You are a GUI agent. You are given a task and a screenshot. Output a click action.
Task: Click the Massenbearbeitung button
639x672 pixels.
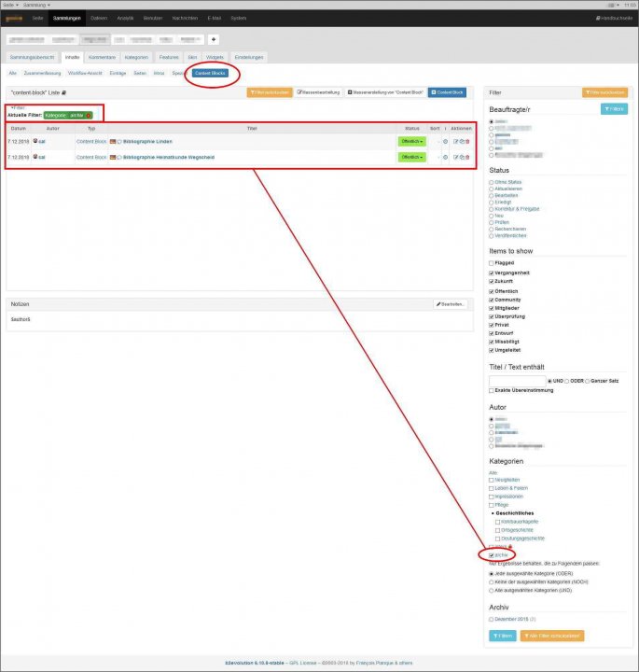(318, 92)
